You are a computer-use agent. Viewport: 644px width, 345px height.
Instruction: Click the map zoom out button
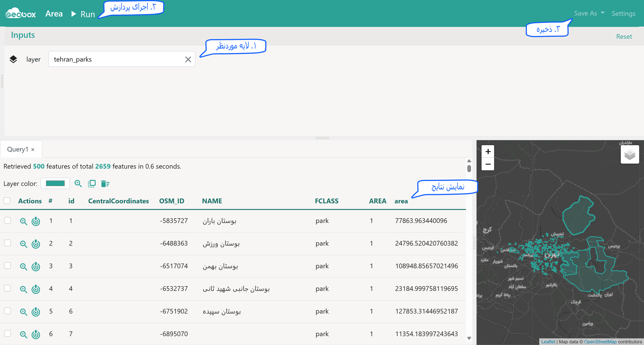[x=488, y=164]
